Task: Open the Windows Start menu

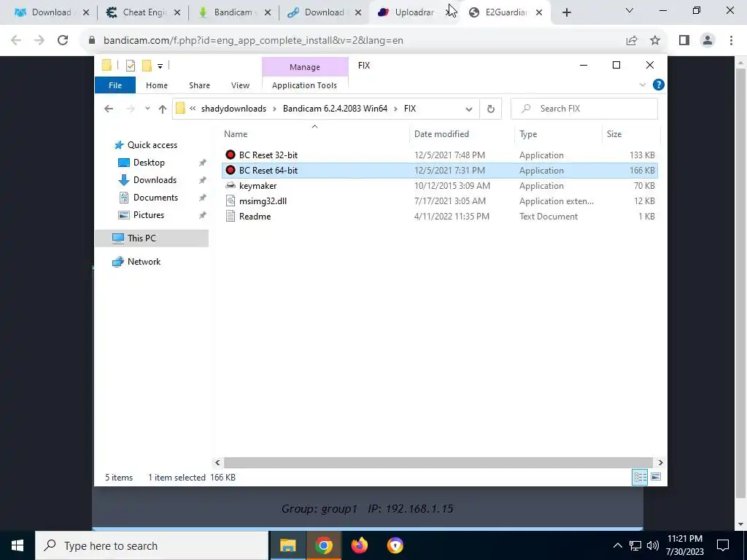Action: pyautogui.click(x=18, y=545)
